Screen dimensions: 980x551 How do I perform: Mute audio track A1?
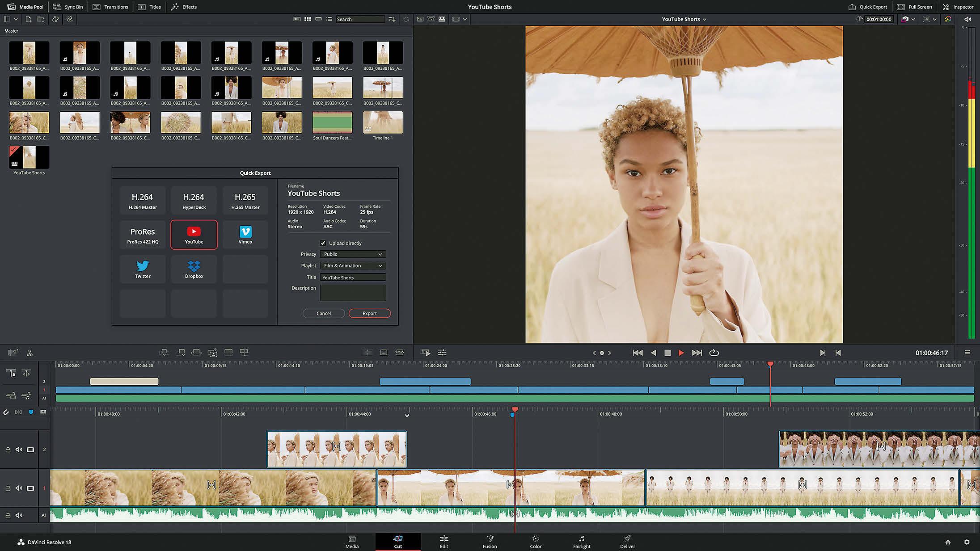(19, 515)
